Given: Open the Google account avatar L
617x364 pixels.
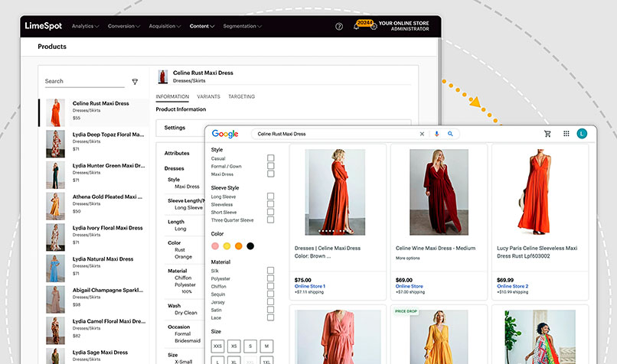Looking at the screenshot, I should coord(582,134).
